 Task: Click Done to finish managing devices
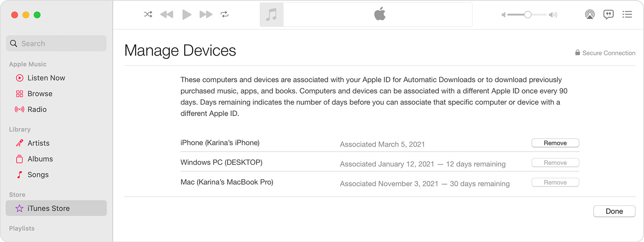click(x=614, y=211)
